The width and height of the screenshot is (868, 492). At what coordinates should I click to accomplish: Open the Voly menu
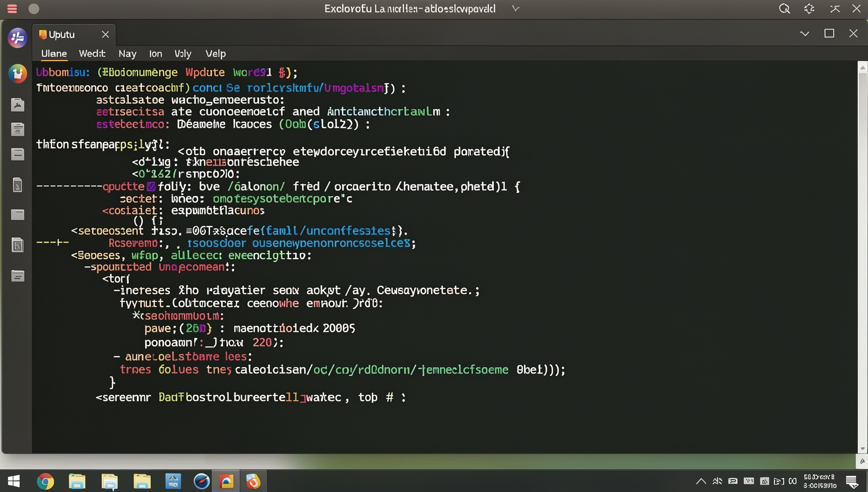click(x=183, y=53)
